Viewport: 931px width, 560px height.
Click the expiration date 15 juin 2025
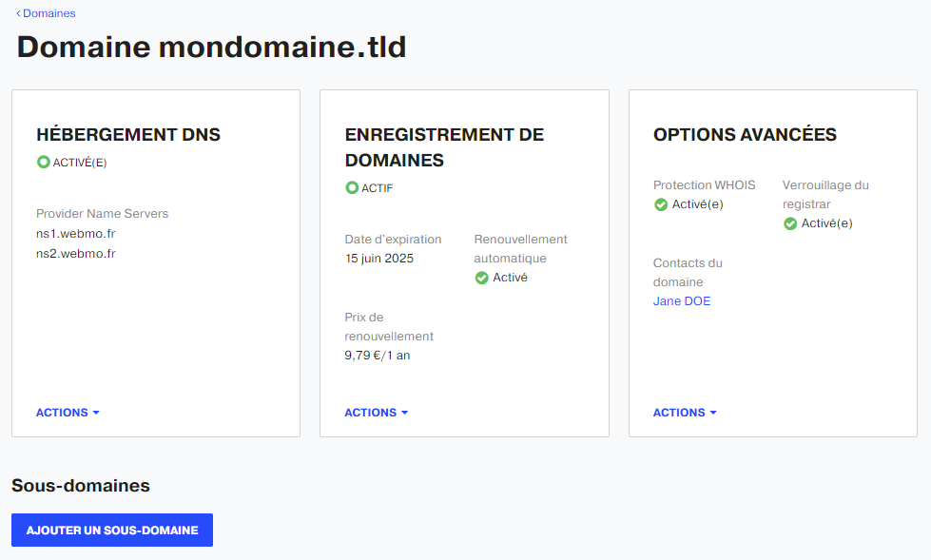[378, 259]
